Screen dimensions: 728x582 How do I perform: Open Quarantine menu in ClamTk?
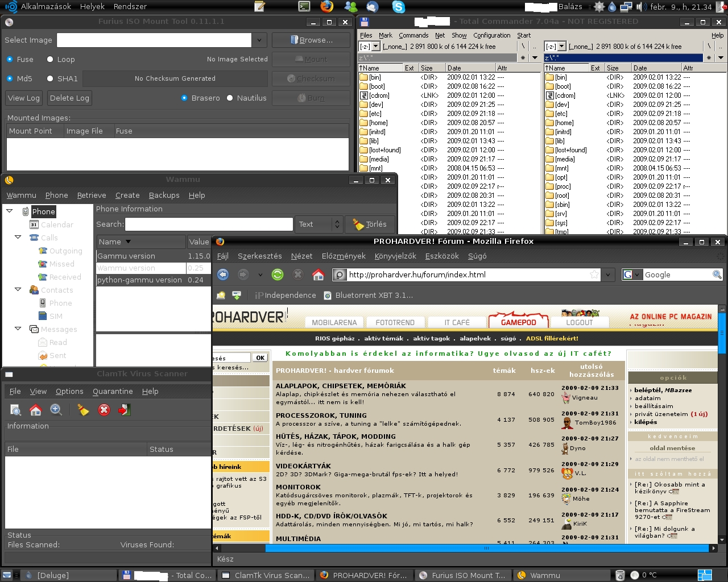pos(113,391)
